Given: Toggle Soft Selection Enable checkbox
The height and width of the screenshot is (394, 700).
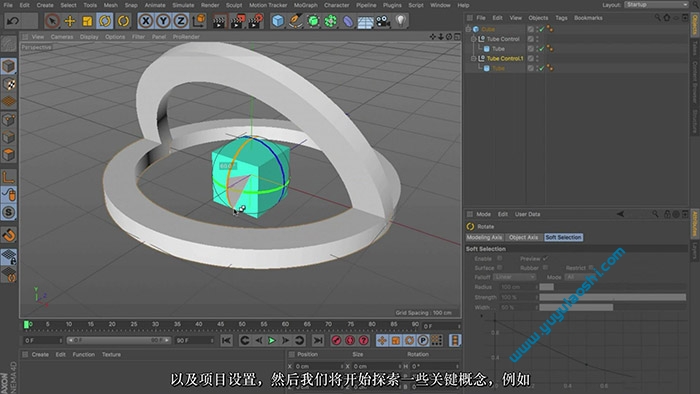Looking at the screenshot, I should click(500, 258).
